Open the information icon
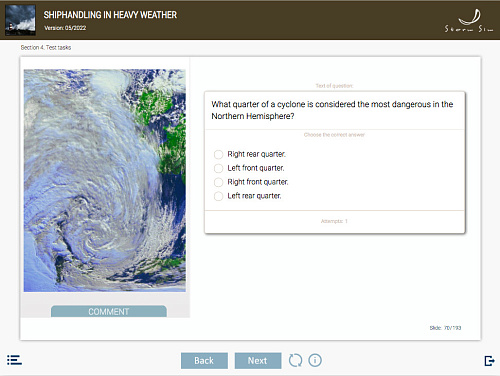The width and height of the screenshot is (500, 376). [x=315, y=360]
